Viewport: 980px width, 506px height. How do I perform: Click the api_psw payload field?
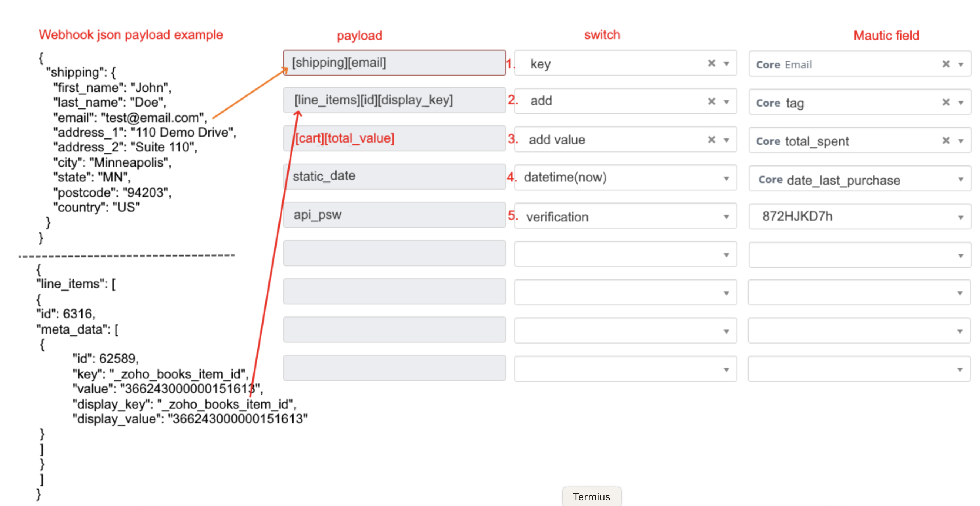tap(394, 214)
